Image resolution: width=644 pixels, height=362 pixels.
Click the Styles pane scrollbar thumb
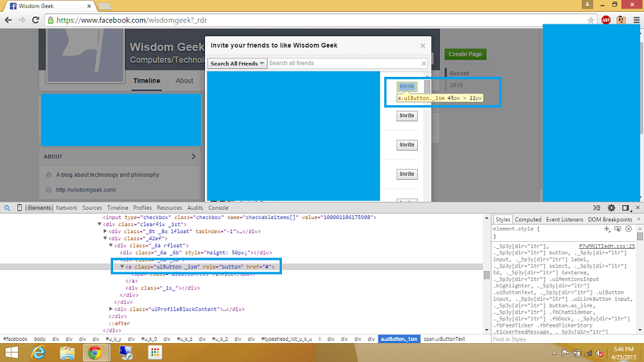pyautogui.click(x=640, y=237)
